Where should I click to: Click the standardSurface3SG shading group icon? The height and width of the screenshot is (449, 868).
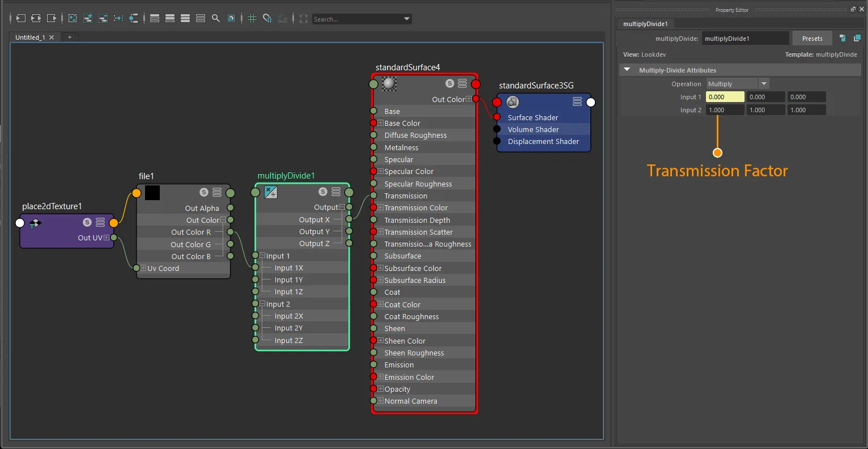tap(513, 102)
